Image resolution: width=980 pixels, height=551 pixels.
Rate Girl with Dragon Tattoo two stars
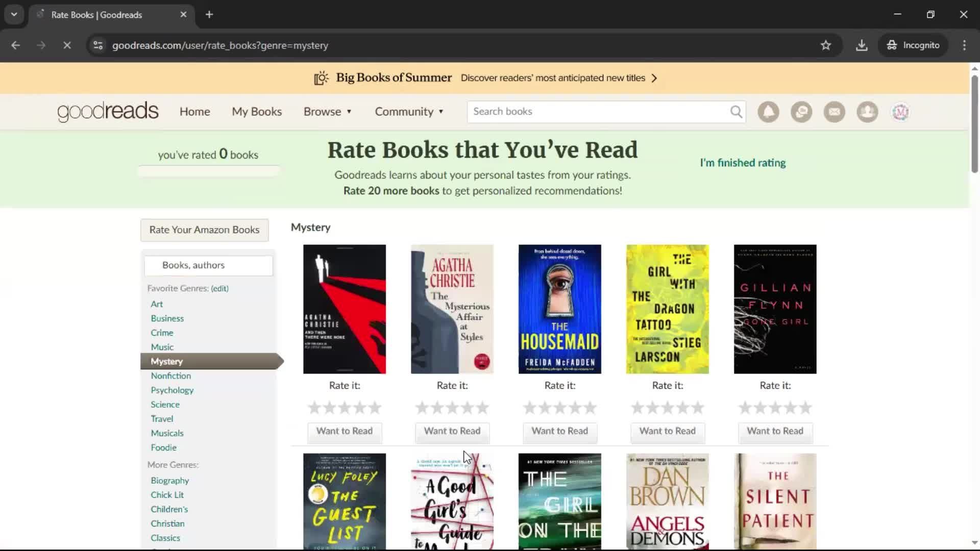click(x=652, y=408)
